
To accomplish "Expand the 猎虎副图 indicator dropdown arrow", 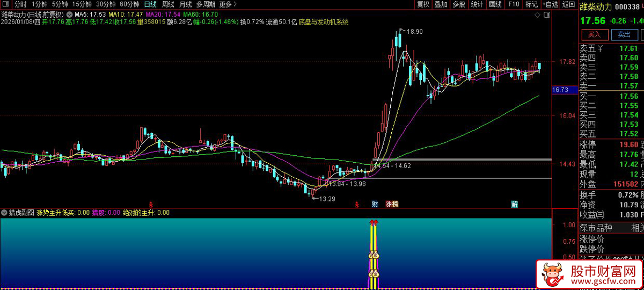I will (4, 213).
